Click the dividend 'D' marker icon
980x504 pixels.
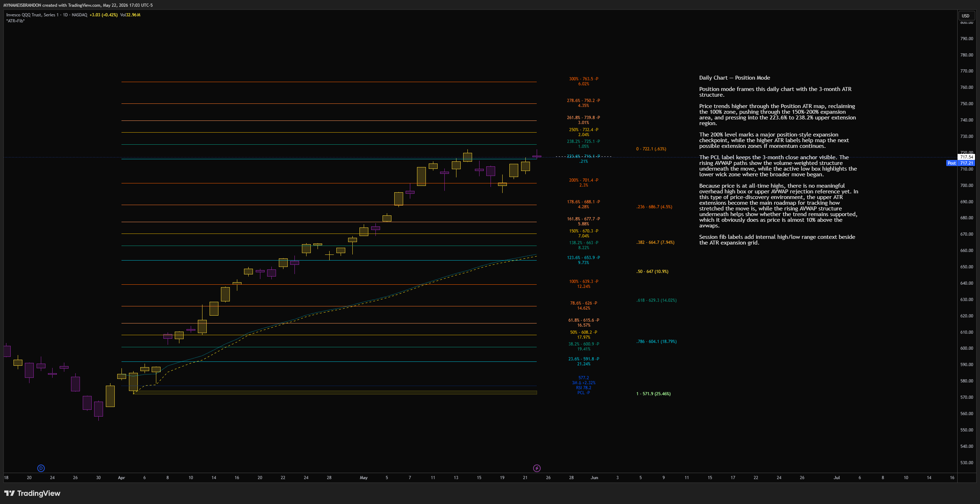pyautogui.click(x=41, y=468)
